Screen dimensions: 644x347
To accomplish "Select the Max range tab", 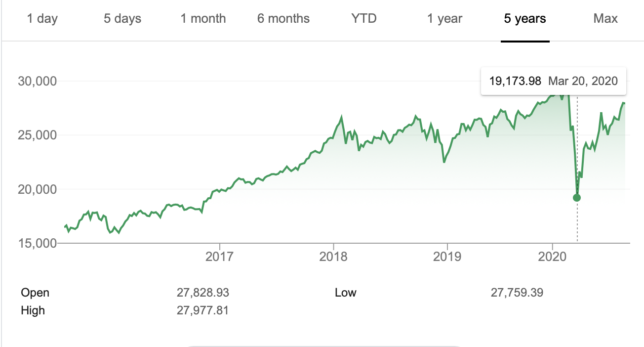I will pos(605,19).
